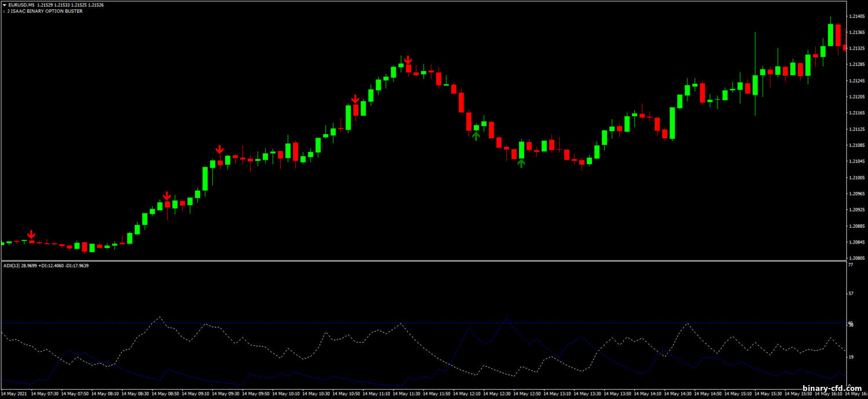Click the 1.21365 price axis label
This screenshot has width=868, height=399.
[x=856, y=32]
